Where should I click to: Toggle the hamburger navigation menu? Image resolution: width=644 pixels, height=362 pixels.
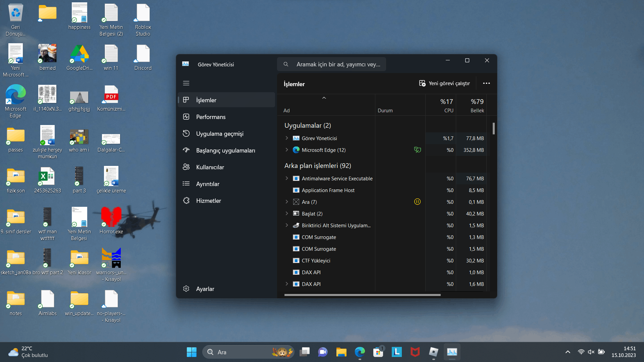coord(186,83)
